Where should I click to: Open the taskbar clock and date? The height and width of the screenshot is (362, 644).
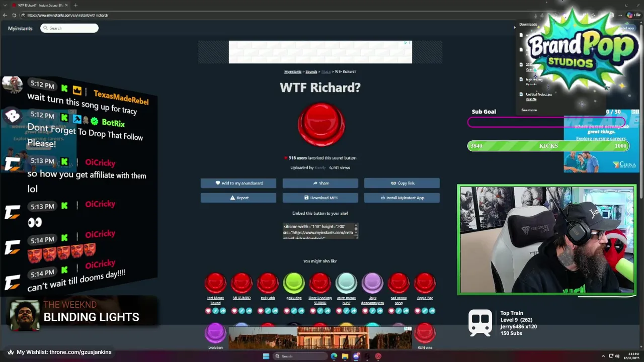coord(631,356)
